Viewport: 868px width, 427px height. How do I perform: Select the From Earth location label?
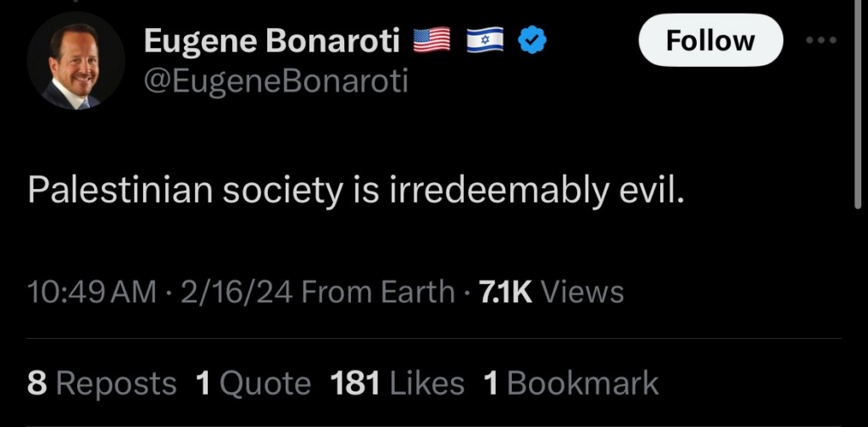378,292
